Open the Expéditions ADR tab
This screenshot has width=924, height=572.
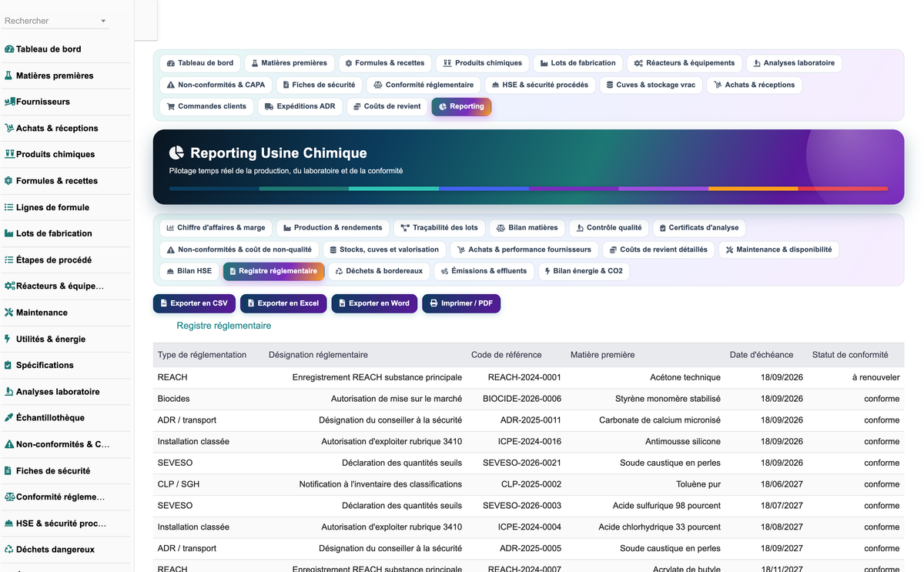[x=300, y=106]
